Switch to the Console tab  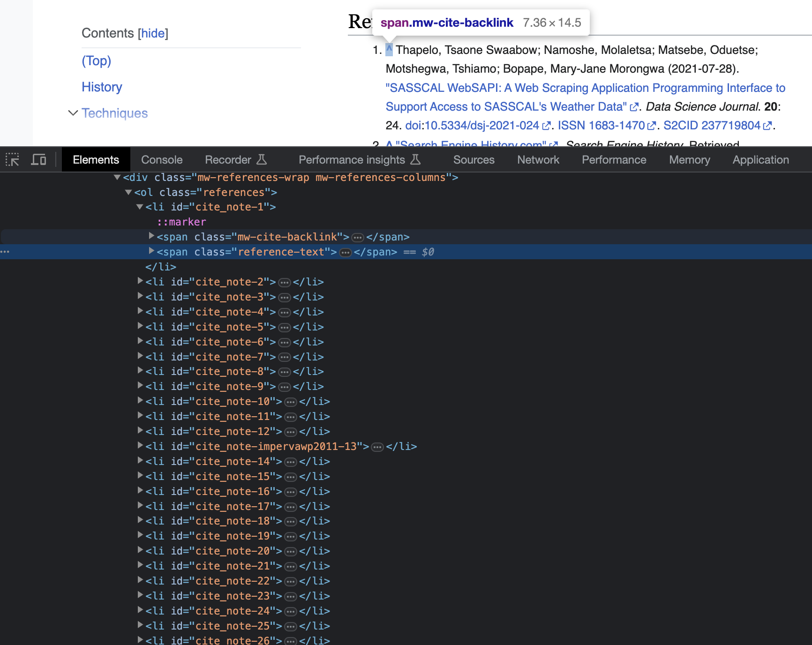click(162, 160)
